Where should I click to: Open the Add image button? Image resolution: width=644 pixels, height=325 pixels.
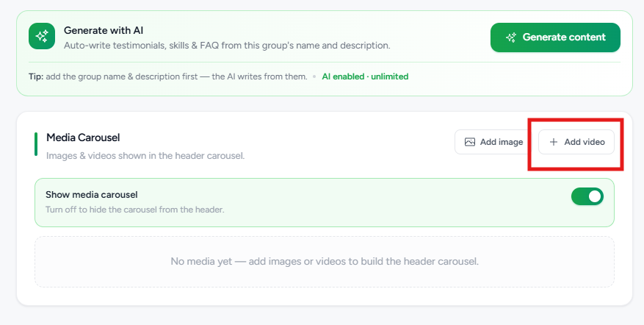coord(493,142)
